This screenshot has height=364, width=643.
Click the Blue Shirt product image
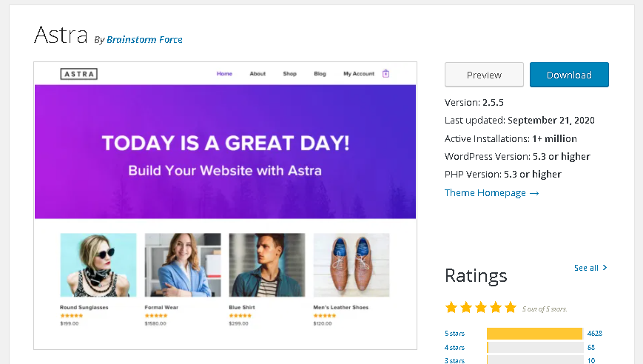point(267,265)
